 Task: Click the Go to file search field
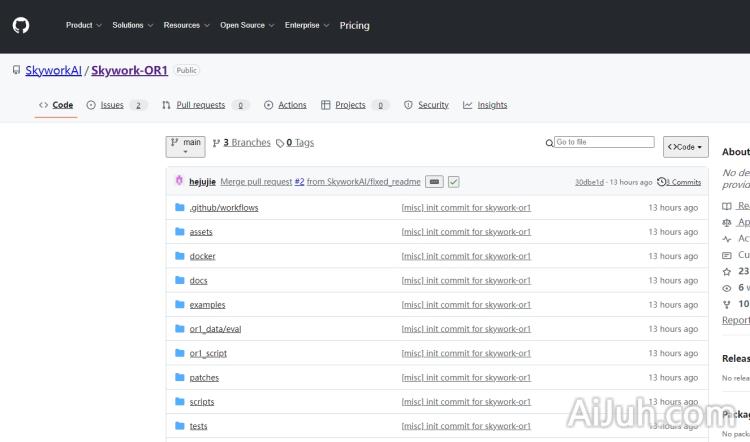(604, 142)
